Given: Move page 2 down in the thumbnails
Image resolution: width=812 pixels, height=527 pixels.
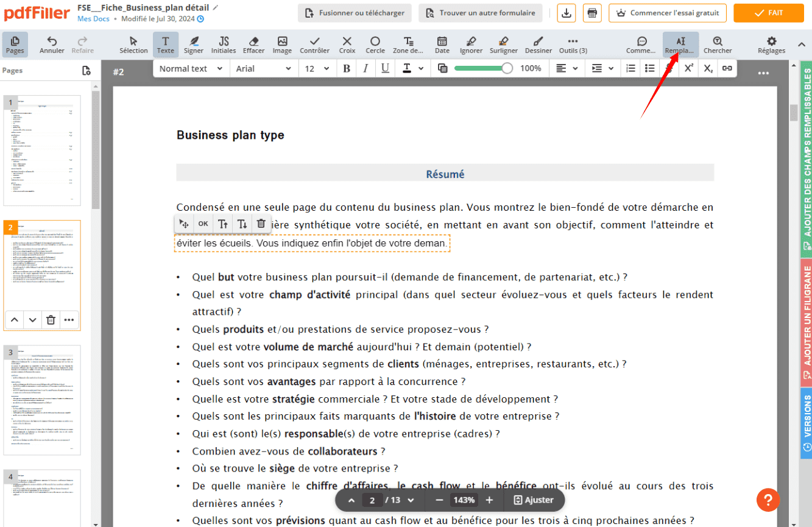Looking at the screenshot, I should (33, 320).
